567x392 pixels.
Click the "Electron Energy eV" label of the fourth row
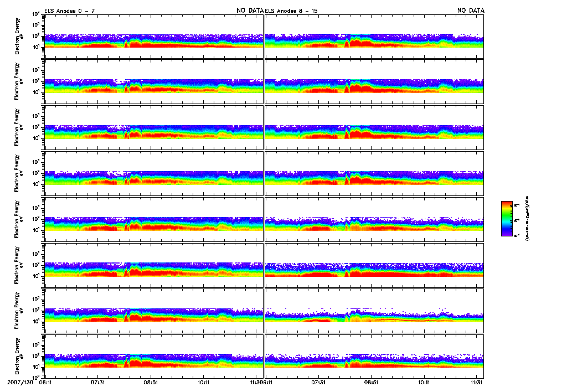click(18, 173)
